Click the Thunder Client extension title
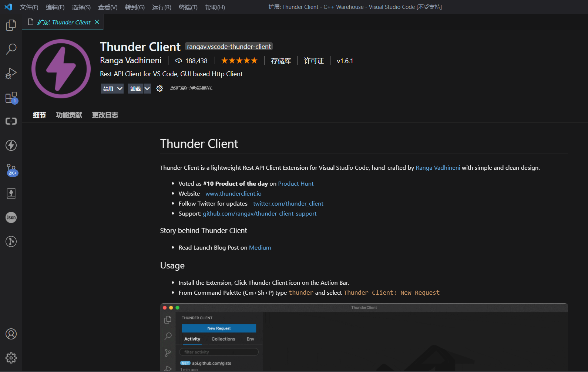 [x=140, y=47]
